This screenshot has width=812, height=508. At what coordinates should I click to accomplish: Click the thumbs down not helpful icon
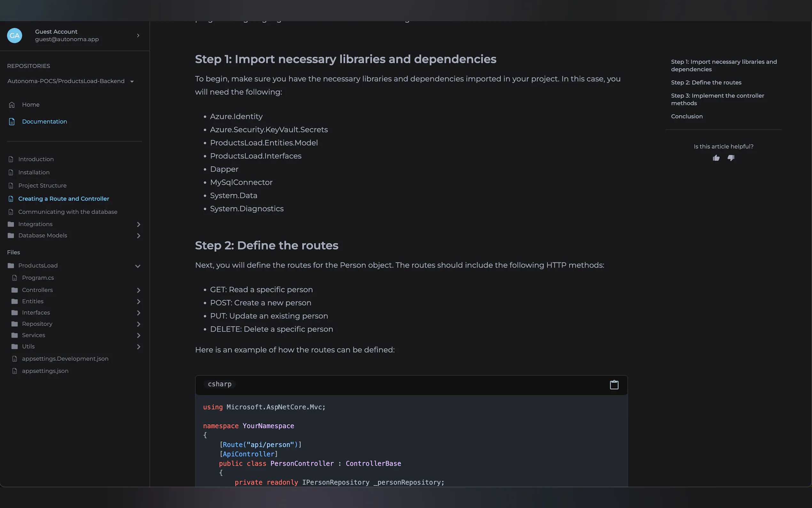pos(731,158)
